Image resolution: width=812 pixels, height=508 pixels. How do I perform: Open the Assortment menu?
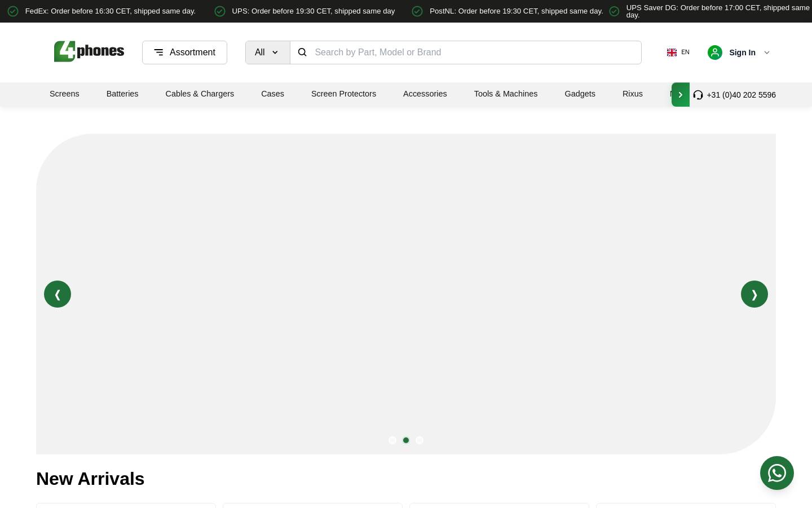coord(184,52)
